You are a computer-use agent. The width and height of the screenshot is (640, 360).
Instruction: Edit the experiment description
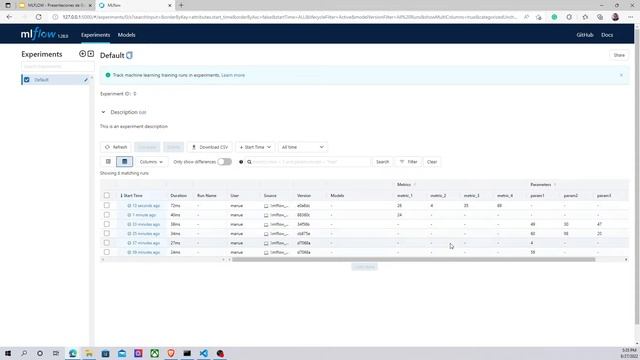point(142,113)
